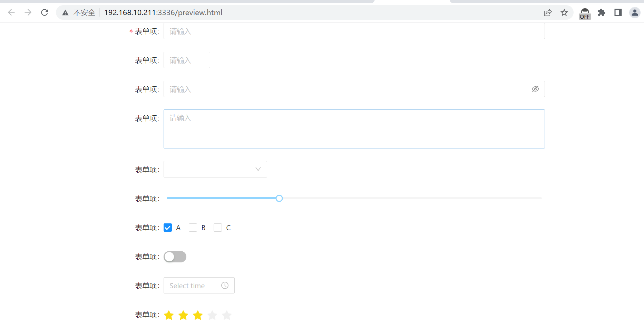
Task: Click the grayed-out forward arrow
Action: 28,12
